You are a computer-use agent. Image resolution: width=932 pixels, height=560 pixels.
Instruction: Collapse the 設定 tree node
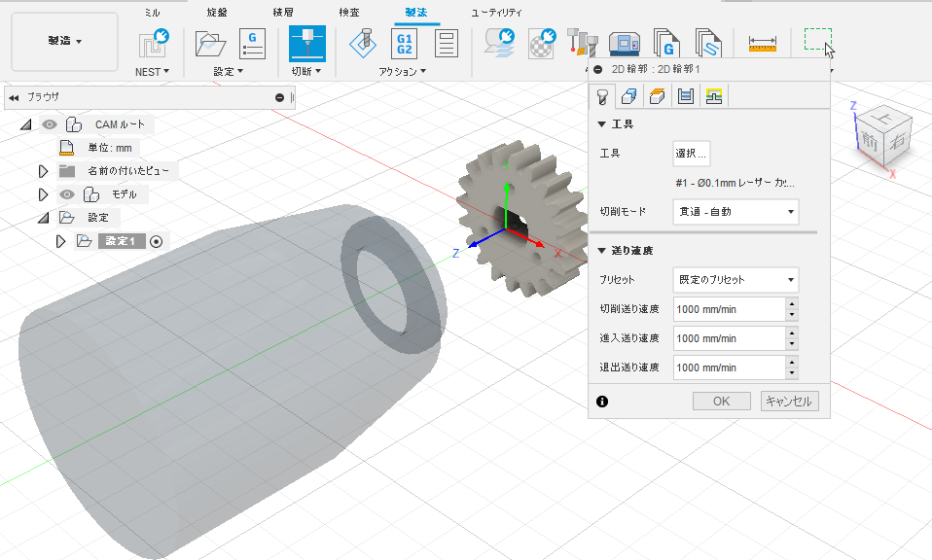click(x=44, y=218)
